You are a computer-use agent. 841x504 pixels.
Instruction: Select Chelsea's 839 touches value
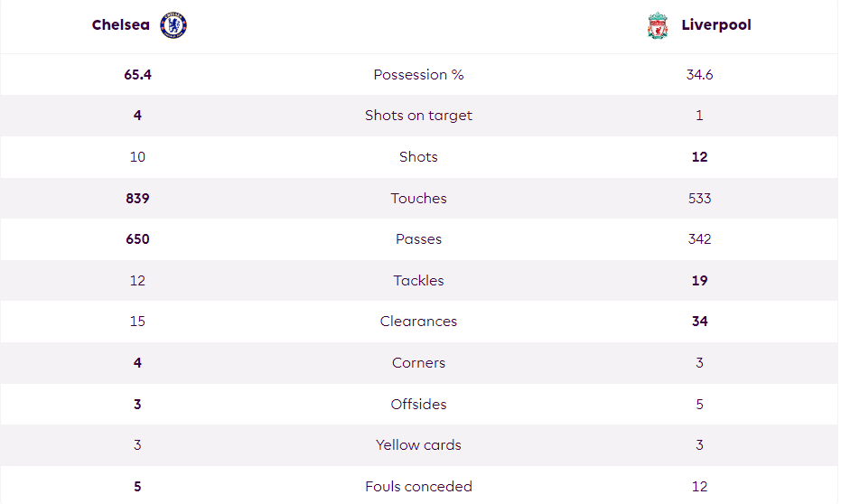[x=138, y=199]
